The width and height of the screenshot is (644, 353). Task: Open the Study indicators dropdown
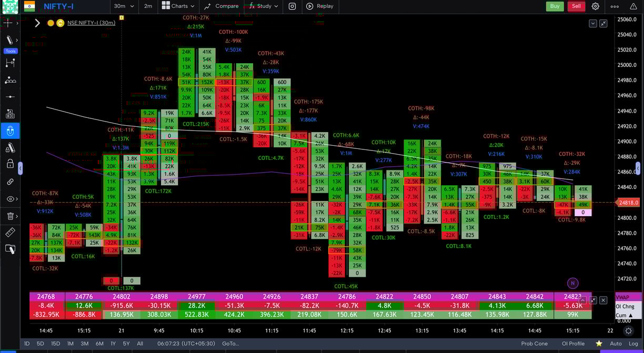(x=264, y=6)
